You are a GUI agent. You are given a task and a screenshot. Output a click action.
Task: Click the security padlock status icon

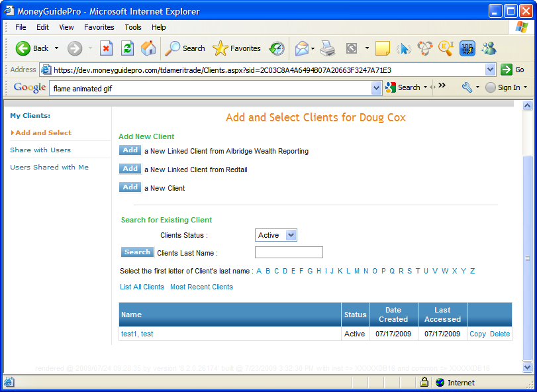(424, 382)
